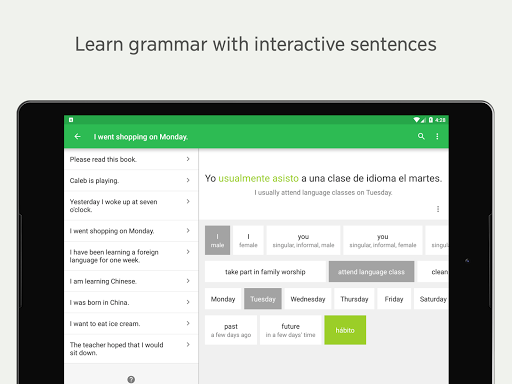Tap the battery icon in status bar
Screen dimensions: 512x384
(x=431, y=120)
